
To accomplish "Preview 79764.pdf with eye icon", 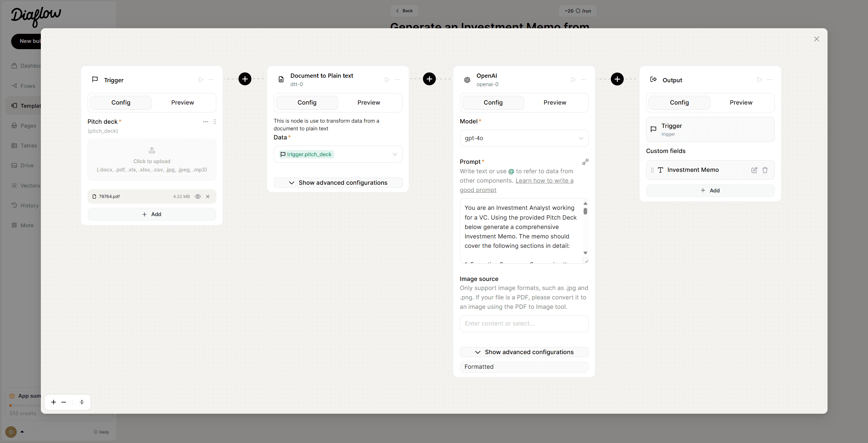I will 198,197.
